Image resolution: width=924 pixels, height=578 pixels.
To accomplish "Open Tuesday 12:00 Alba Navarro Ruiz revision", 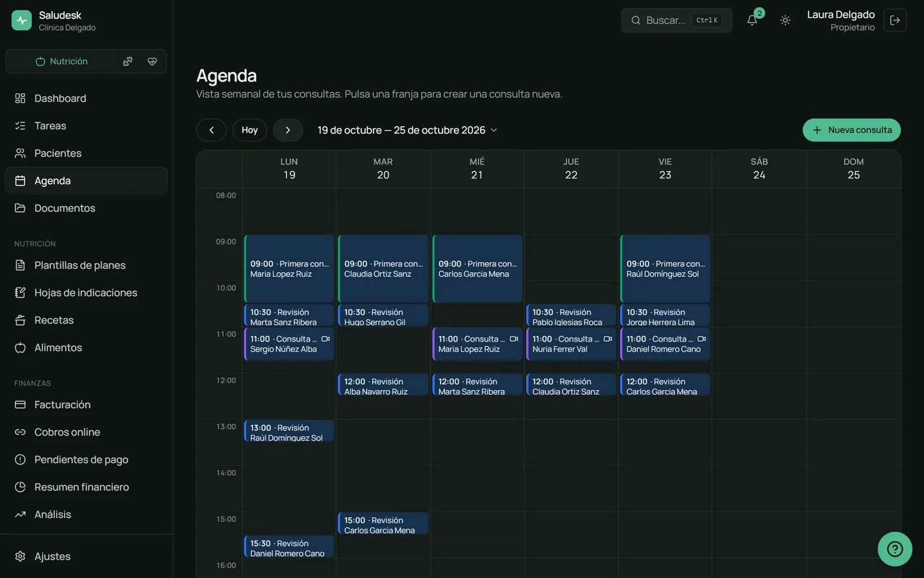I will pyautogui.click(x=383, y=385).
